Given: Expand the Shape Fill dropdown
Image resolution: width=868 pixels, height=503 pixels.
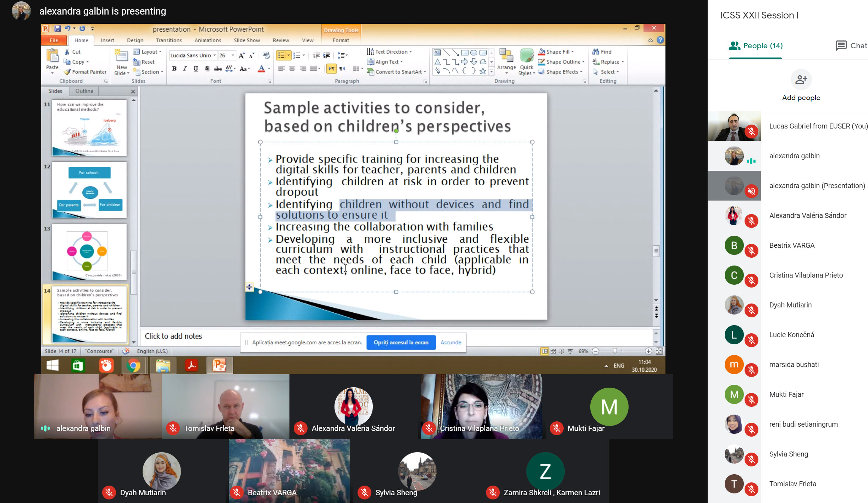Looking at the screenshot, I should (x=573, y=52).
